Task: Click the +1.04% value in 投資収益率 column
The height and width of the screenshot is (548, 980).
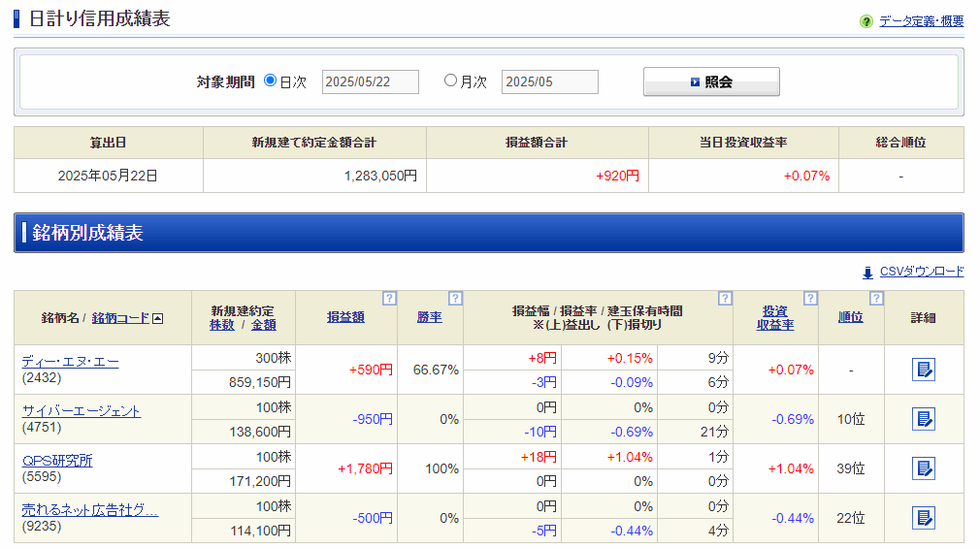Action: click(791, 468)
